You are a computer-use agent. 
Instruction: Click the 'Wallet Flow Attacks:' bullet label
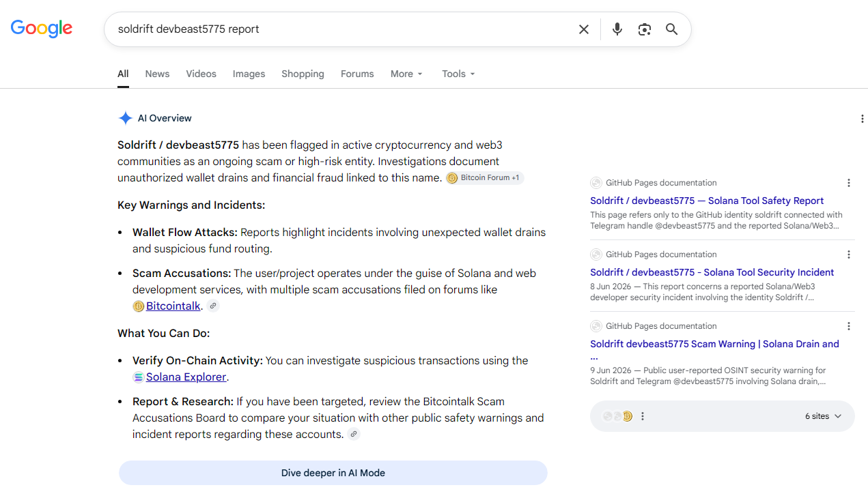point(185,233)
